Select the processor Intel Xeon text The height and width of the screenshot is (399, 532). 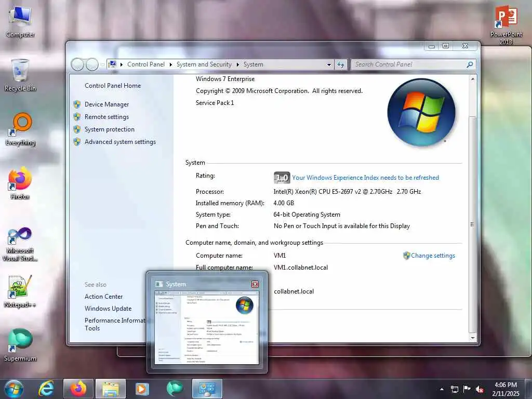(347, 192)
